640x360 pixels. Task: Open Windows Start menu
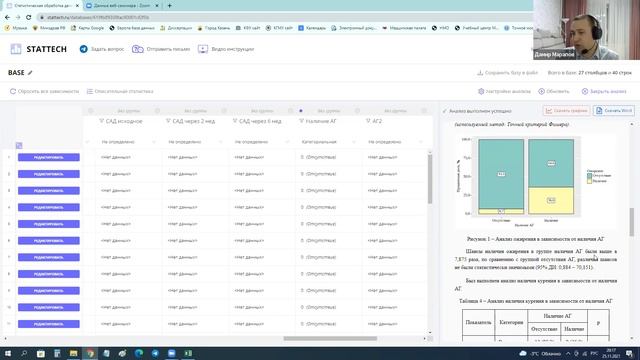click(x=8, y=353)
